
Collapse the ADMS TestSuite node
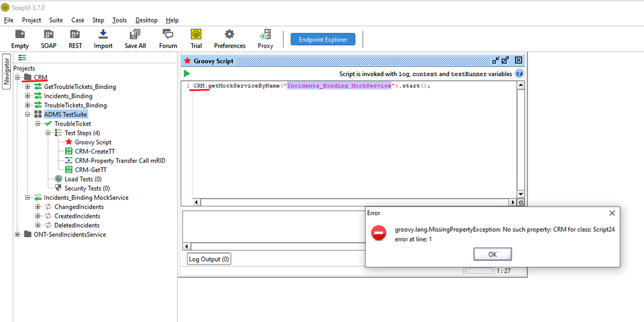(x=28, y=115)
